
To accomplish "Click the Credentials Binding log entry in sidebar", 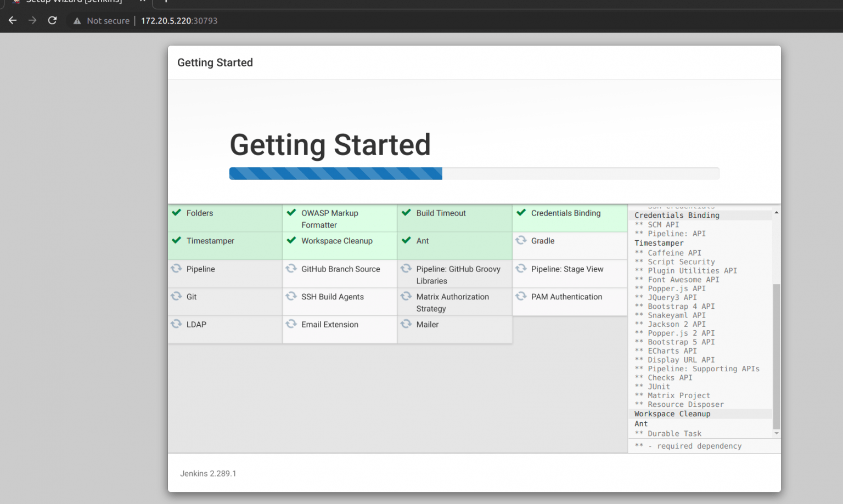I will coord(676,215).
